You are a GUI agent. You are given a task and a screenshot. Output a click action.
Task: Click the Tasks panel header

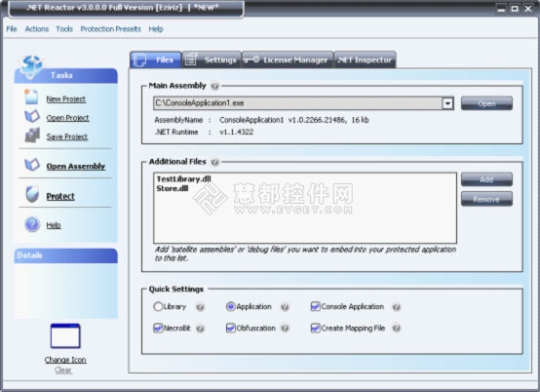(65, 75)
